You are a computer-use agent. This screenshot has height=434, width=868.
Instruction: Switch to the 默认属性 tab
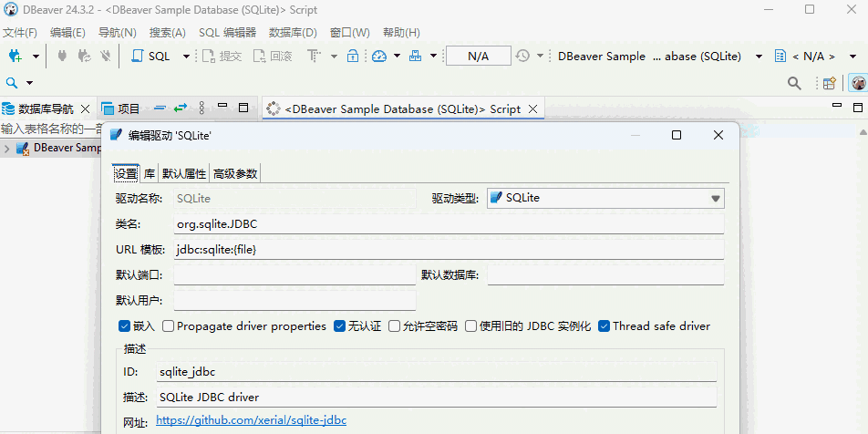point(184,174)
